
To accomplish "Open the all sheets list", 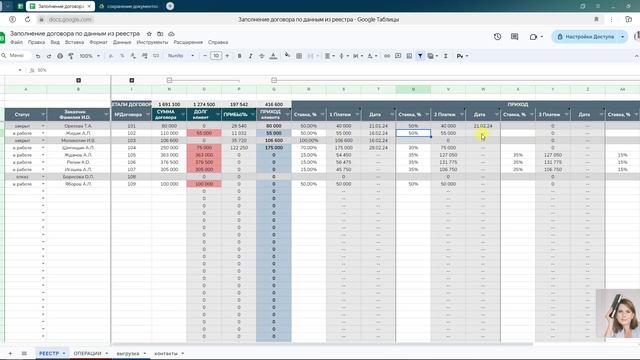I will 24,353.
